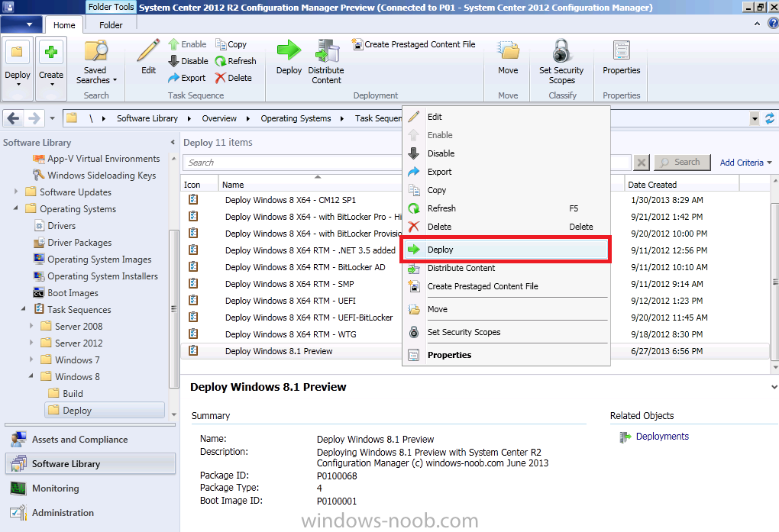Screen dimensions: 779x532
Task: Open the Deploy dropdown in the ribbon
Action: tap(18, 69)
